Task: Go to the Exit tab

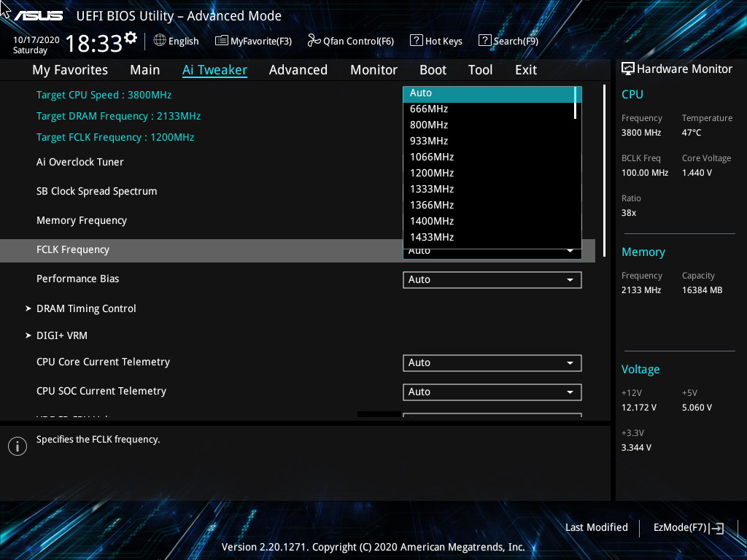Action: [526, 70]
